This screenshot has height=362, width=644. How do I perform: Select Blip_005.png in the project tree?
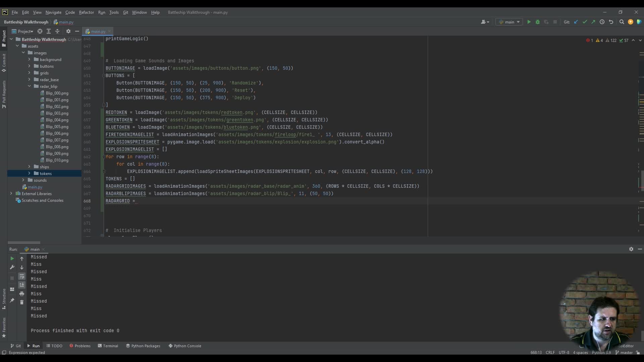coord(58,127)
